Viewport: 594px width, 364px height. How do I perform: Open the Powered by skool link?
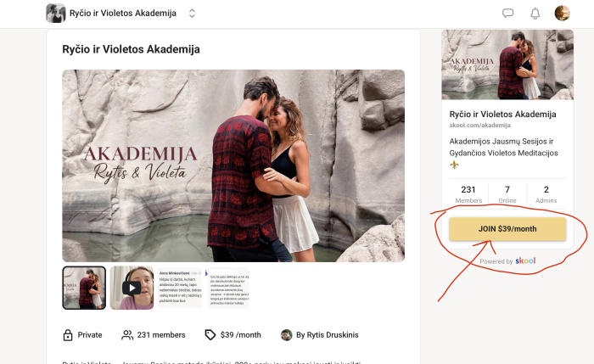(x=507, y=261)
